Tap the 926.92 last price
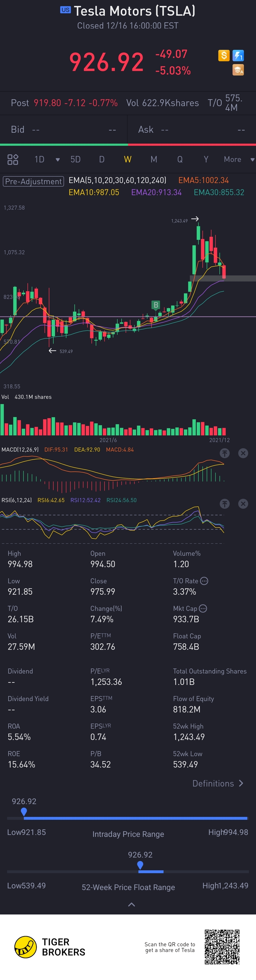Image resolution: width=256 pixels, height=980 pixels. coord(106,62)
